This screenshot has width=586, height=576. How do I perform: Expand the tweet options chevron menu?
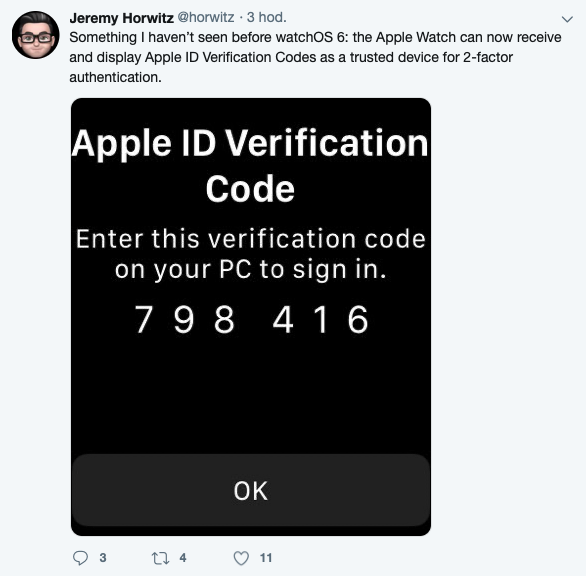click(x=567, y=19)
